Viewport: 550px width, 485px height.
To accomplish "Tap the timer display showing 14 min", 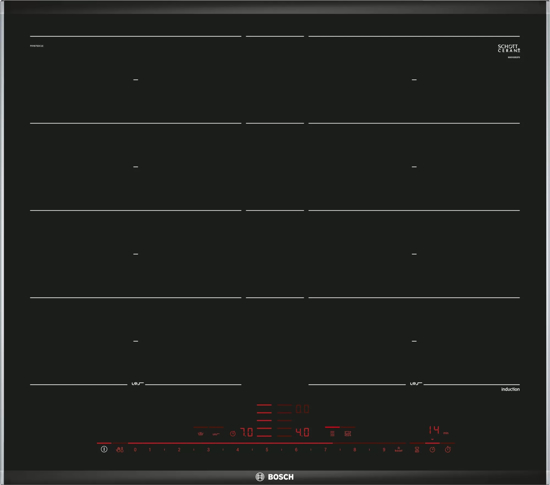I will pos(438,430).
